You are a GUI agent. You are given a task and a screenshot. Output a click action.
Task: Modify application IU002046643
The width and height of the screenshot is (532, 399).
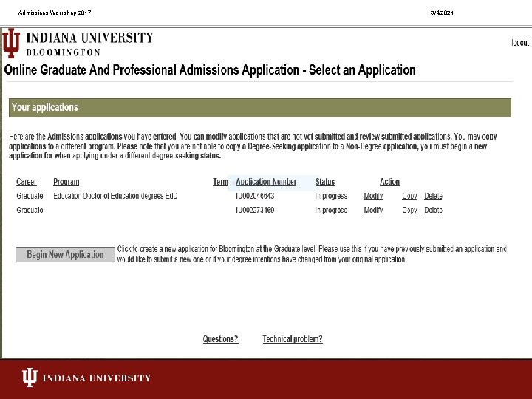(x=373, y=196)
